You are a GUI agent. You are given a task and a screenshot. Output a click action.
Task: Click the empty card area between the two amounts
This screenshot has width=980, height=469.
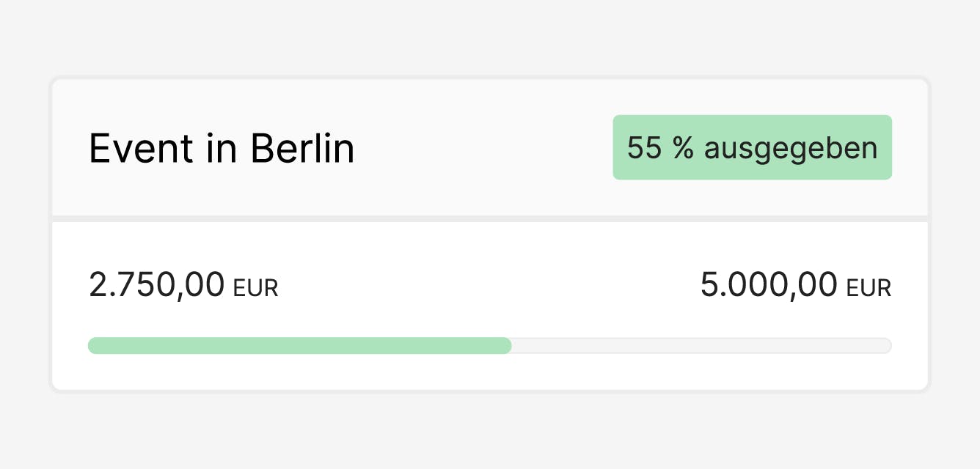484,286
